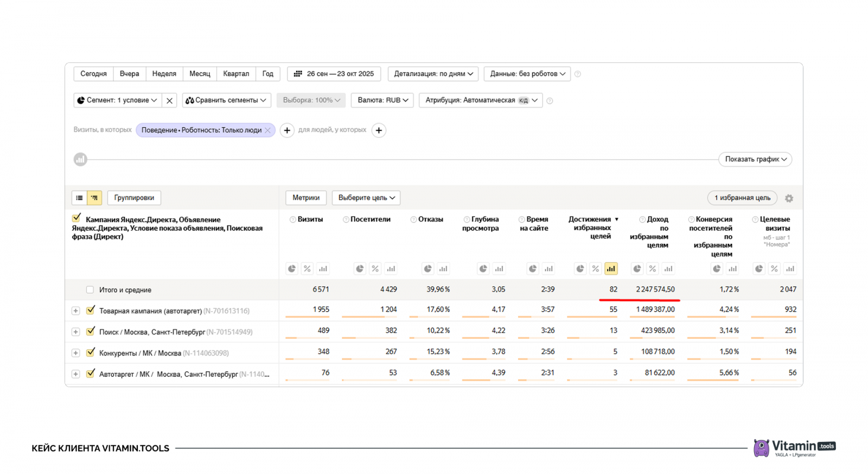Image resolution: width=868 pixels, height=474 pixels.
Task: Click pie chart icon under Визиты column
Action: [292, 269]
